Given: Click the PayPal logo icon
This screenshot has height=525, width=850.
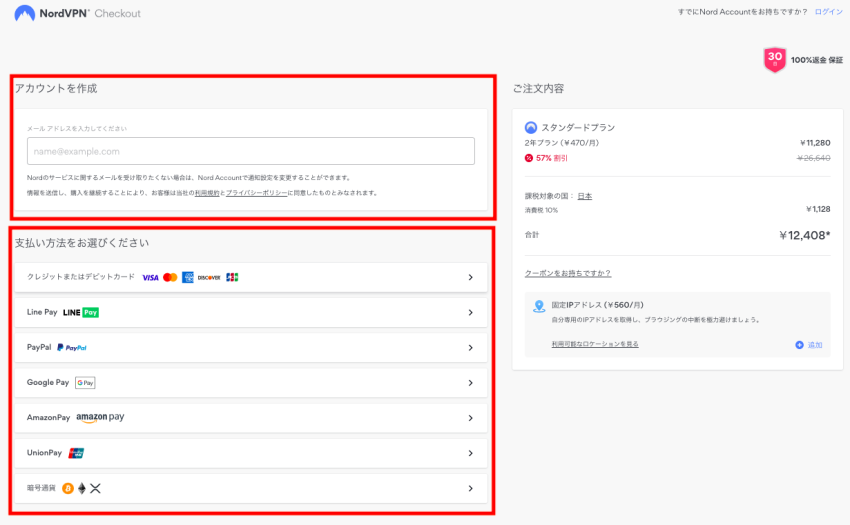Looking at the screenshot, I should [x=72, y=348].
